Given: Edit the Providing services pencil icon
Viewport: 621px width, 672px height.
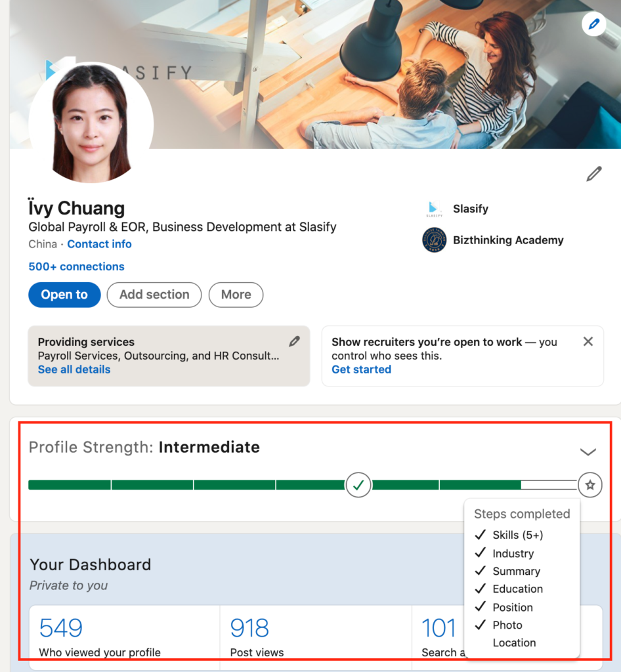Looking at the screenshot, I should pos(295,341).
